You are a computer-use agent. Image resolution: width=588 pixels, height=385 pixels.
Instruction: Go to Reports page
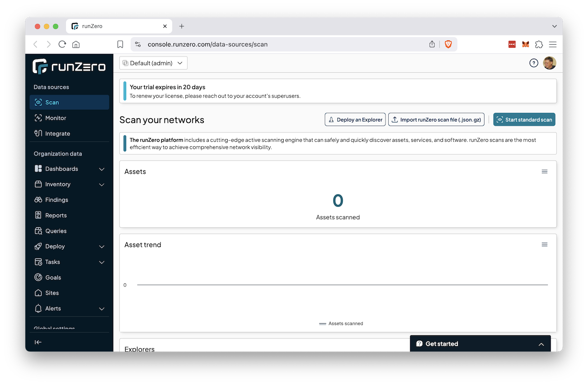[x=69, y=216]
